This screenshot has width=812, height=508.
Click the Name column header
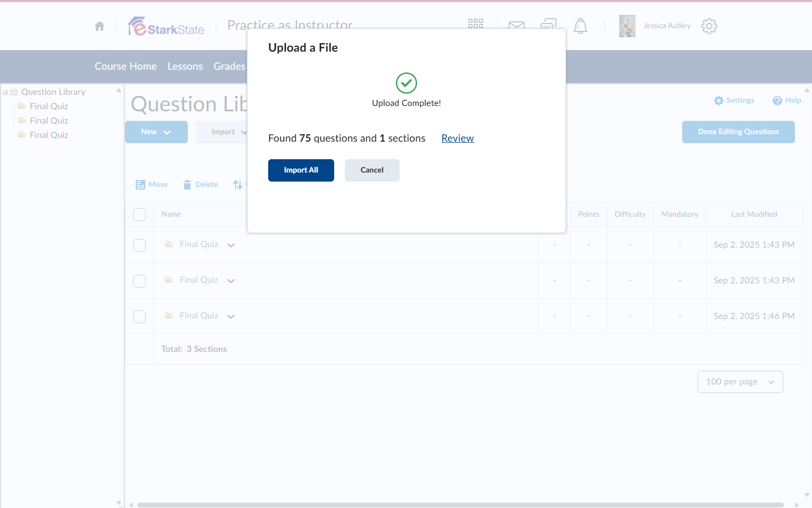[x=171, y=215]
